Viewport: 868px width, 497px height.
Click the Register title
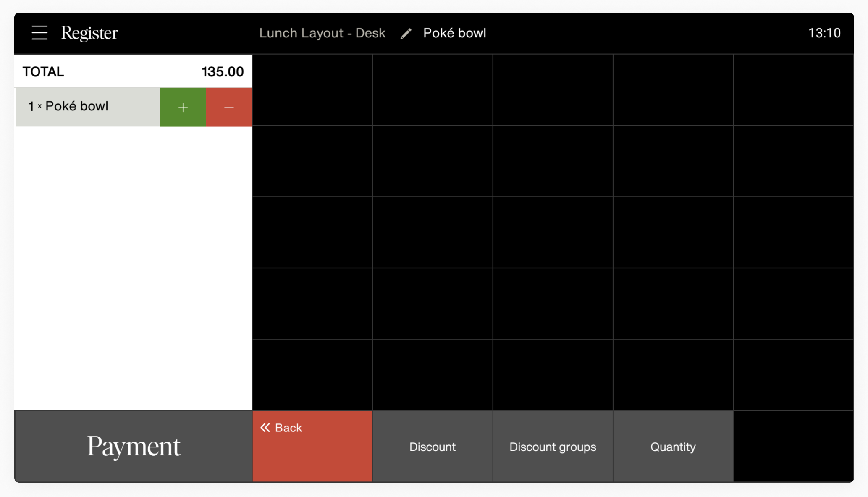89,33
